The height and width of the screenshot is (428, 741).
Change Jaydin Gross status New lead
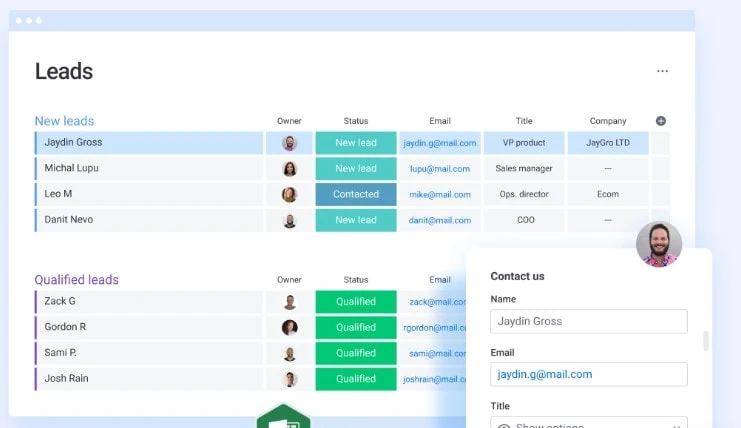[x=356, y=143]
